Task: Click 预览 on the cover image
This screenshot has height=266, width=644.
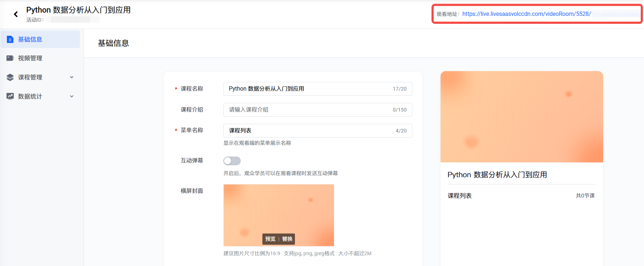Action: pyautogui.click(x=270, y=239)
